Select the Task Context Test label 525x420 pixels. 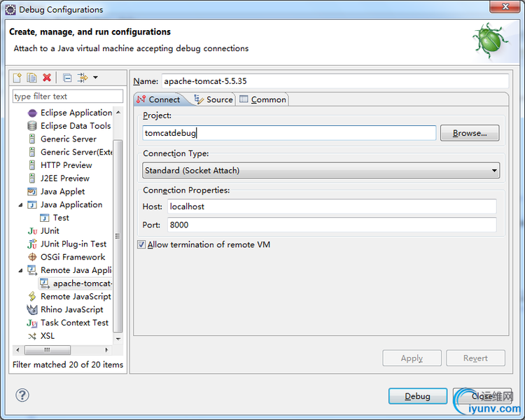(75, 323)
